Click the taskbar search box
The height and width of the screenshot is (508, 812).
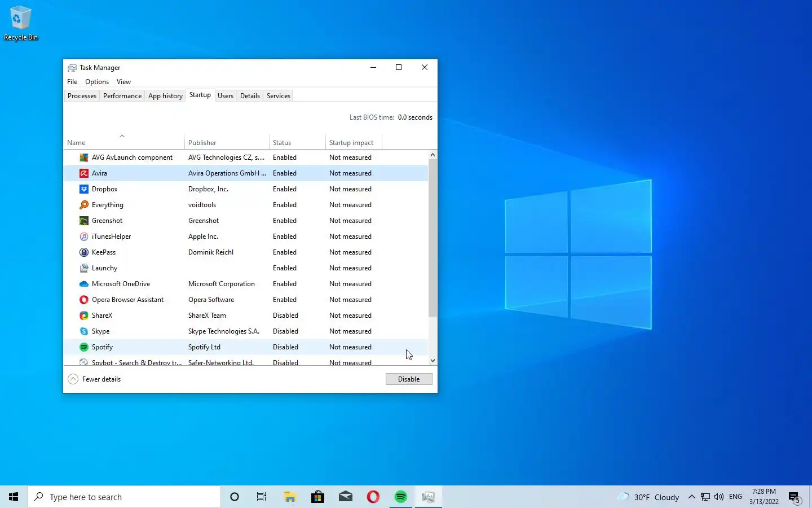coord(124,497)
